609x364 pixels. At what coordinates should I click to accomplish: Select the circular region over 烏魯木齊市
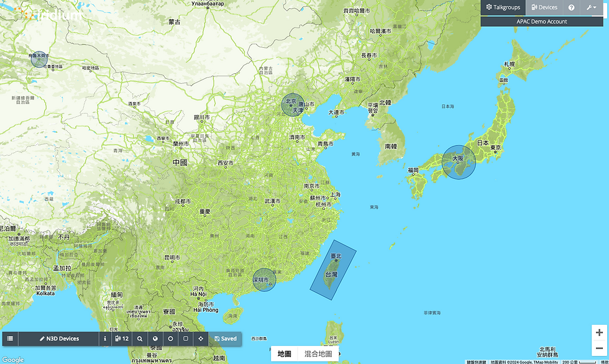(x=39, y=60)
